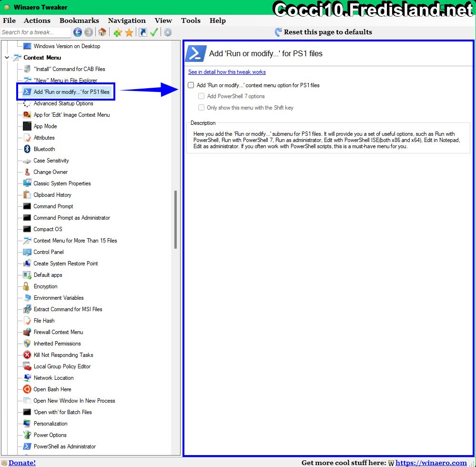Select Context Menu for More Than 15 Files
Image resolution: width=476 pixels, height=467 pixels.
coord(75,241)
